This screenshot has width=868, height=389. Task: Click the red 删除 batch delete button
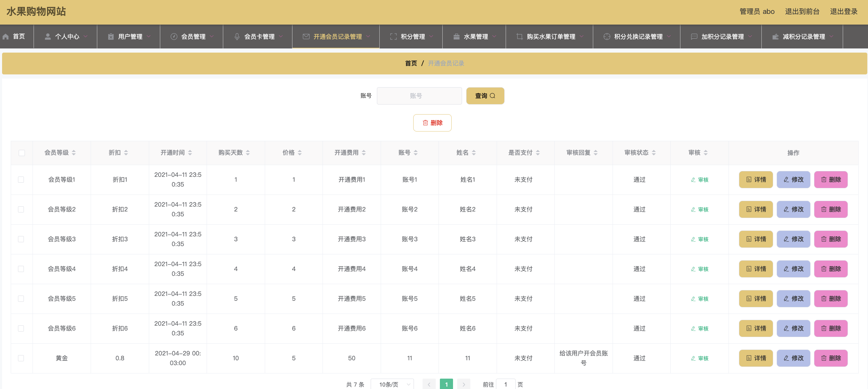click(x=432, y=123)
